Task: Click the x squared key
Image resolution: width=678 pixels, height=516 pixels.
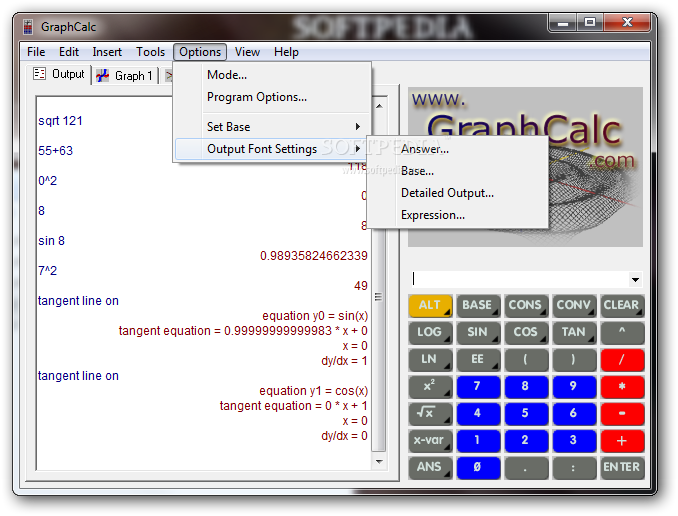Action: (x=430, y=386)
